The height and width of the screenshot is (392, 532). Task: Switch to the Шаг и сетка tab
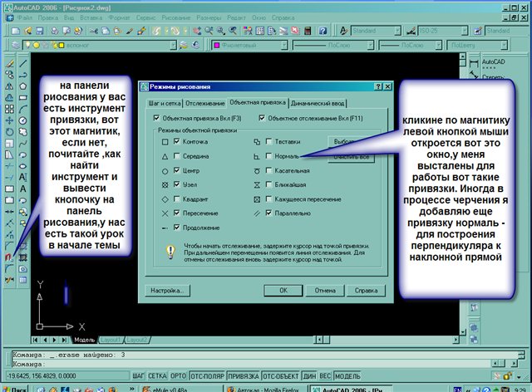tap(164, 103)
